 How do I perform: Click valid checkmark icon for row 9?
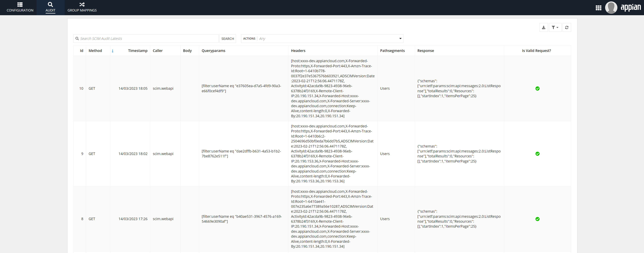(537, 154)
